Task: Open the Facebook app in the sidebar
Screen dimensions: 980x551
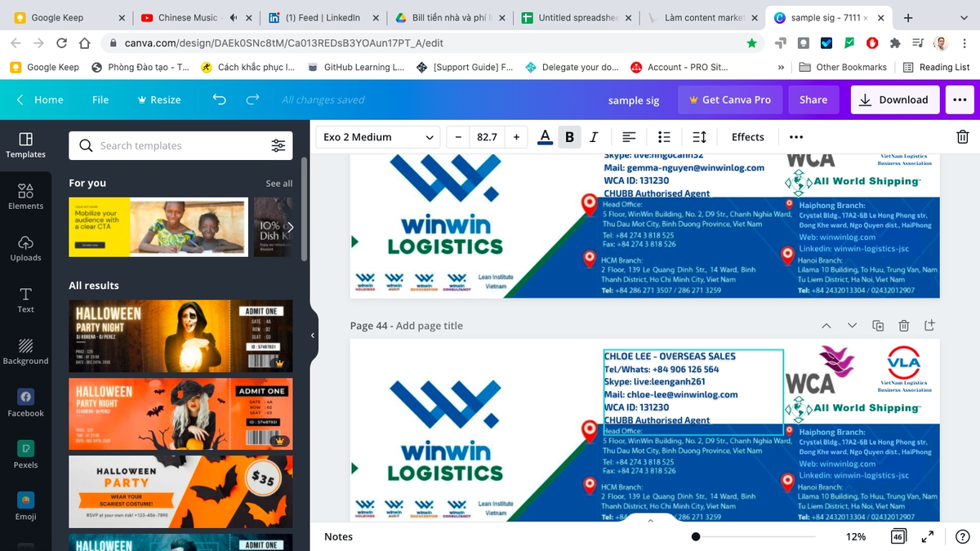Action: click(25, 403)
